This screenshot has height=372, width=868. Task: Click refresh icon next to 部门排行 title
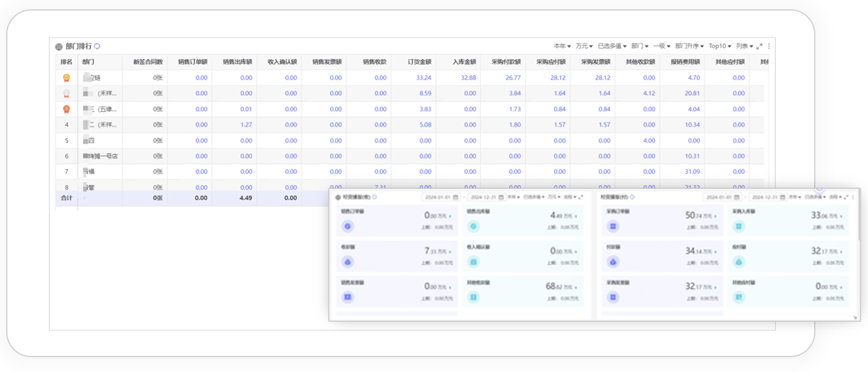[x=97, y=46]
